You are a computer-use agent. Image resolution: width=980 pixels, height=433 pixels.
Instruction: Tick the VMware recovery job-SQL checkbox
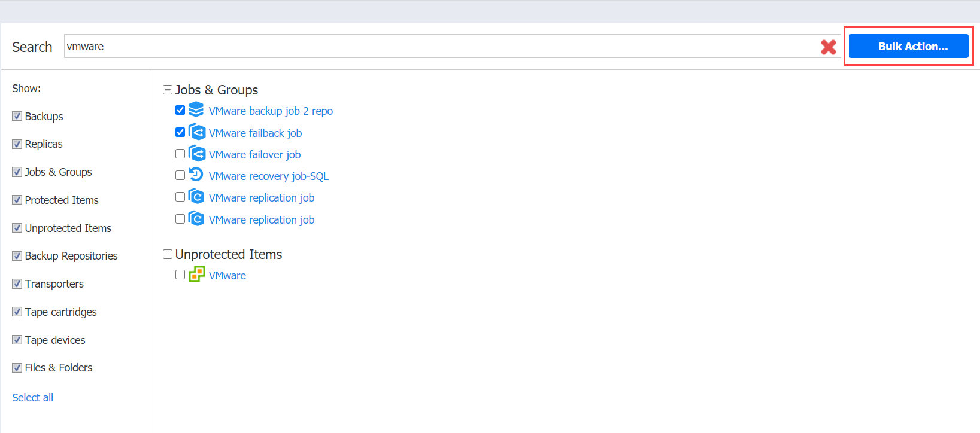[180, 175]
